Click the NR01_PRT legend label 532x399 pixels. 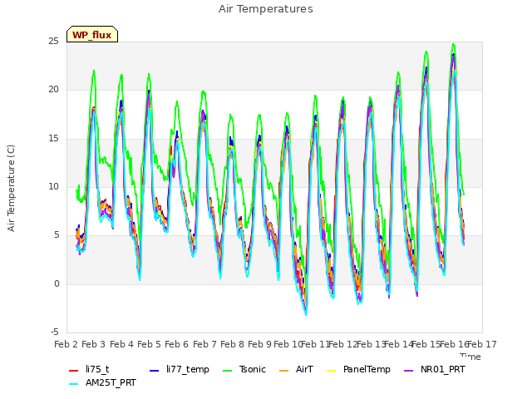tap(443, 369)
